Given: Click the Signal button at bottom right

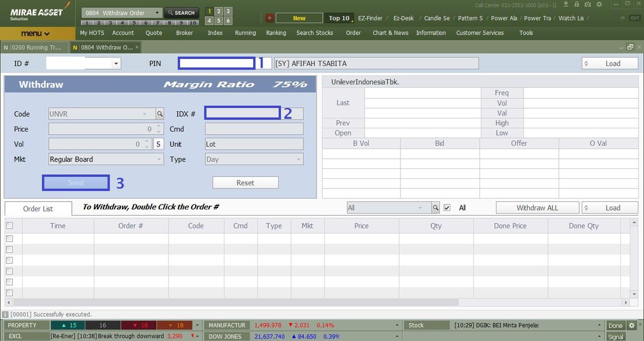Looking at the screenshot, I should [615, 337].
